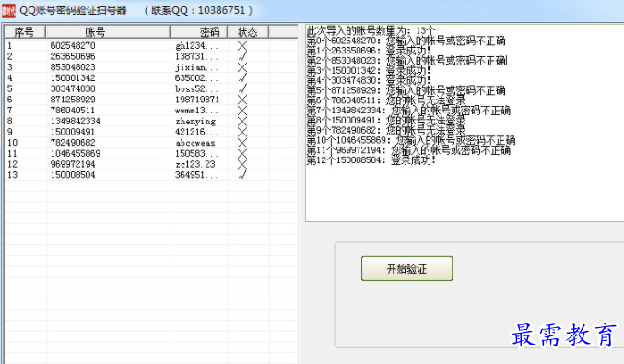Click the X status icon for row 9

[242, 132]
